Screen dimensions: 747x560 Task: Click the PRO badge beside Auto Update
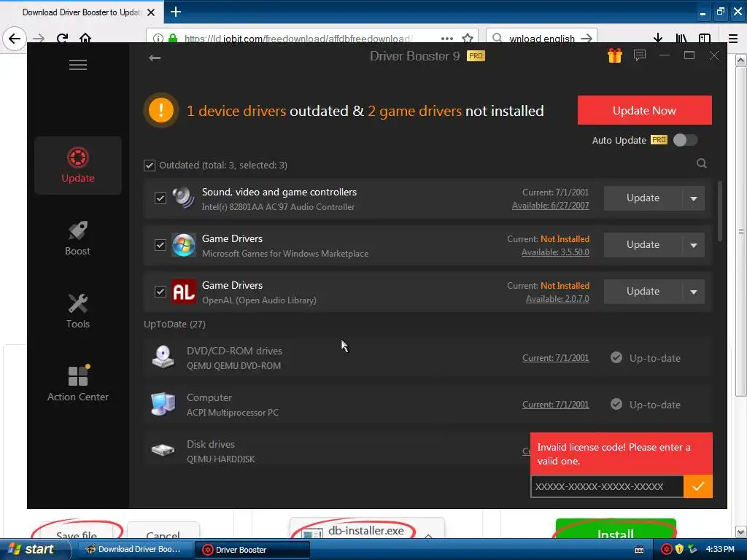click(659, 140)
